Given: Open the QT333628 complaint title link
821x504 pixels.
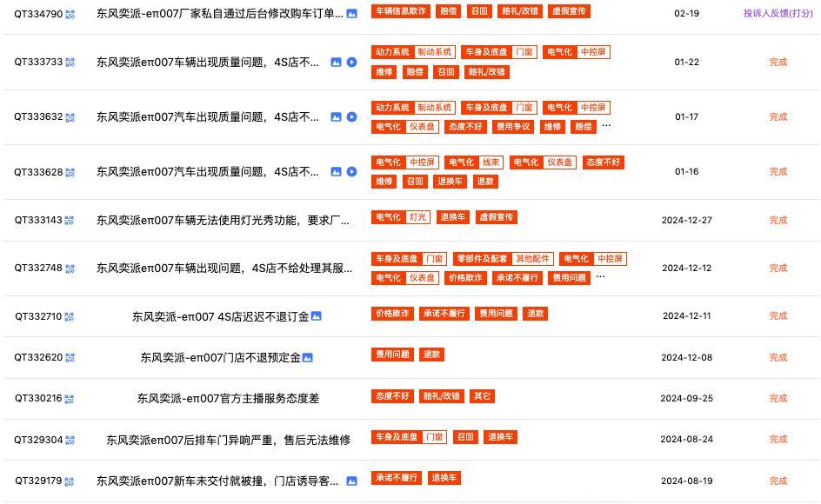Looking at the screenshot, I should 207,172.
